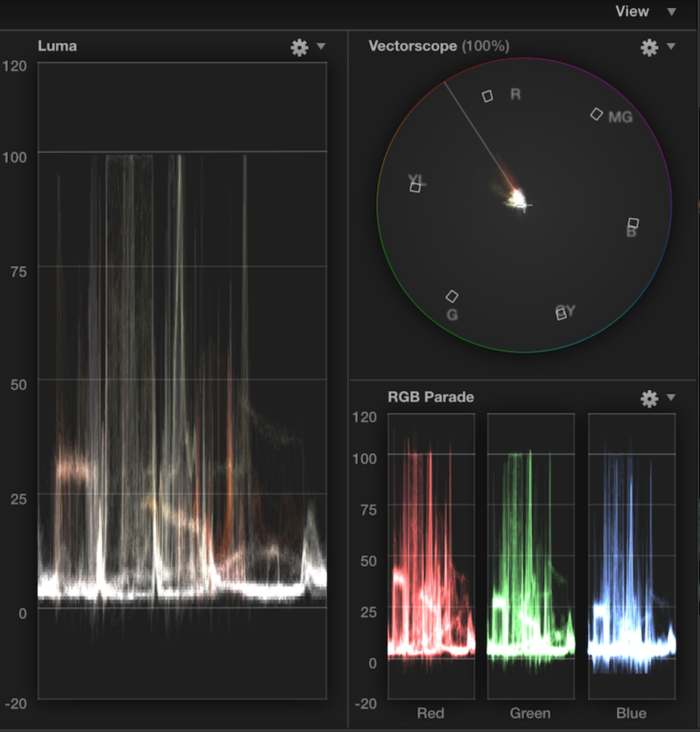
Task: Expand the Luma scope options arrow
Action: click(x=321, y=46)
